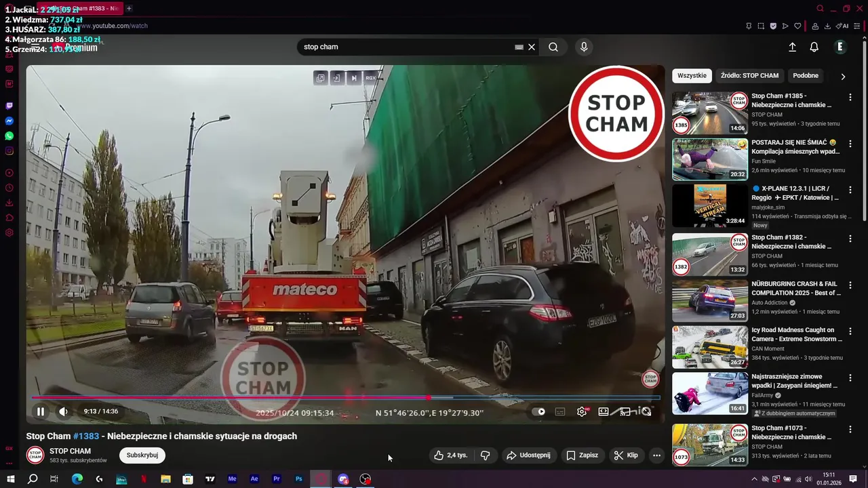Click the #1383 hashtag in title
Screen dimensions: 868x488
(86, 436)
